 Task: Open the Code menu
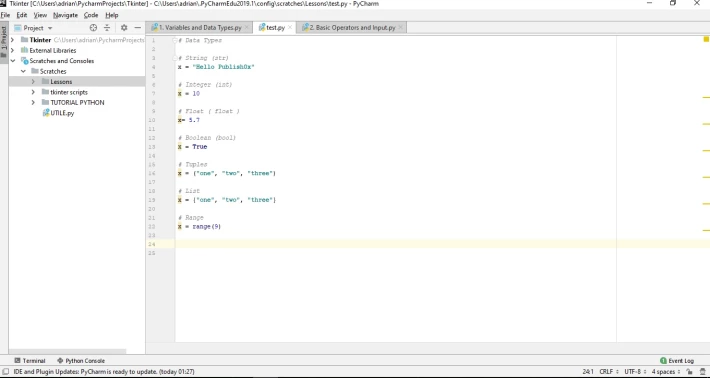[91, 15]
